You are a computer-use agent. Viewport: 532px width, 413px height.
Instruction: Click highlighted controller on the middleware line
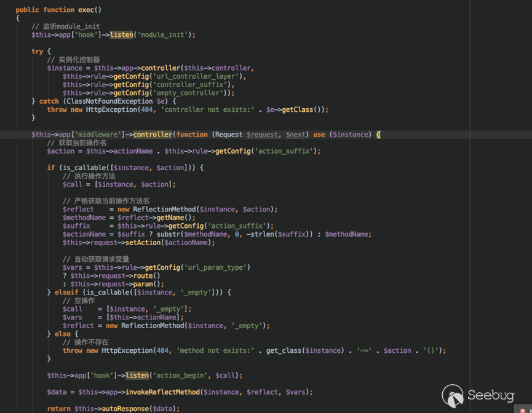coord(153,135)
